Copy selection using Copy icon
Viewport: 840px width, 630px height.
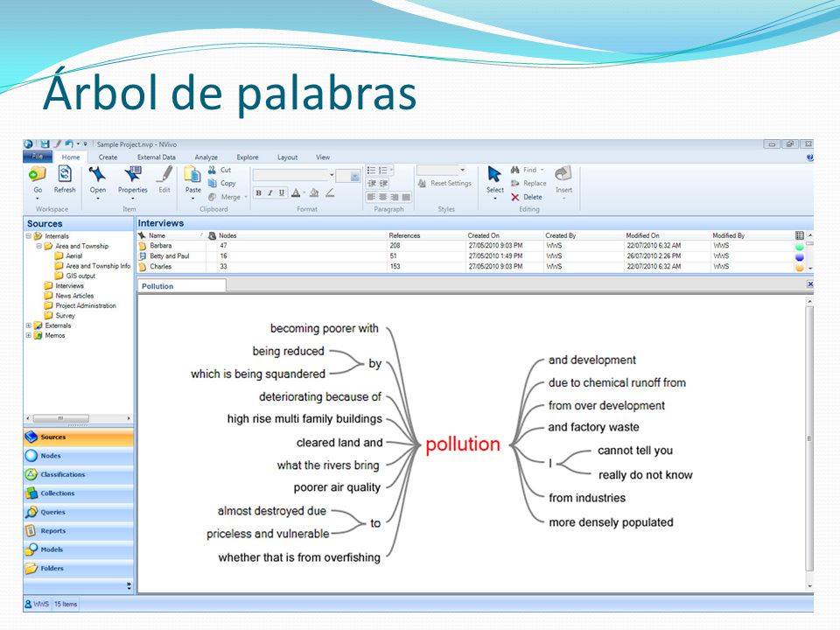pos(212,183)
